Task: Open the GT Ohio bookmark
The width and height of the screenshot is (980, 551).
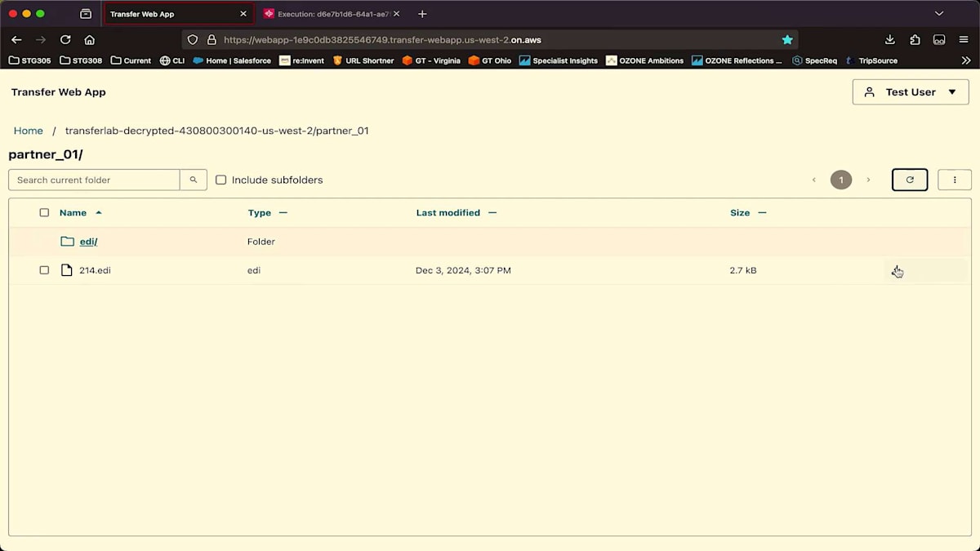Action: click(x=490, y=60)
